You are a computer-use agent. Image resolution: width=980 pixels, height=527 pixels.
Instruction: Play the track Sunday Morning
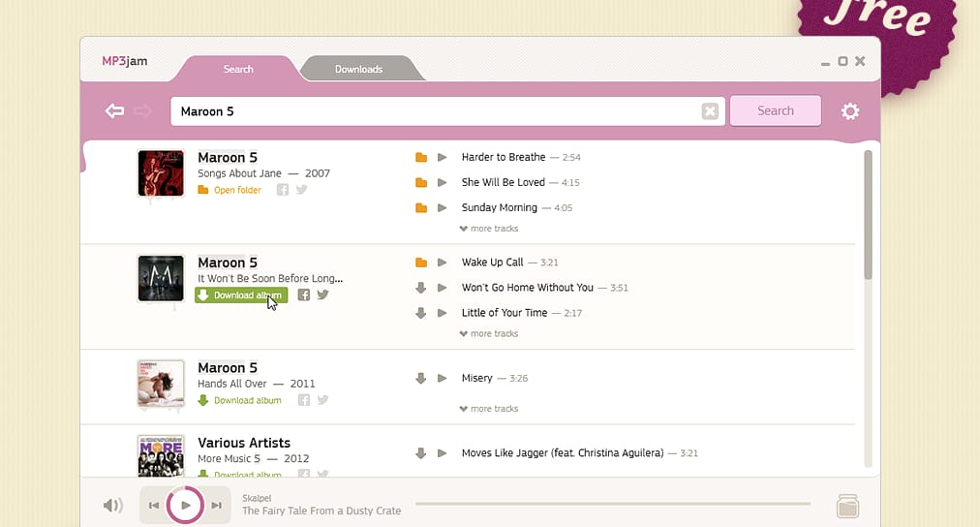[442, 207]
